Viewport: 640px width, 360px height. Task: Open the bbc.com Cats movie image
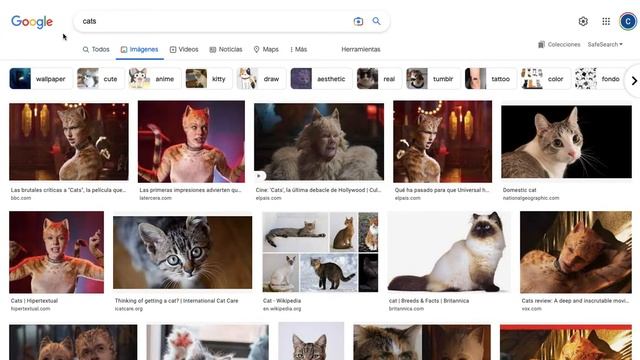(69, 142)
